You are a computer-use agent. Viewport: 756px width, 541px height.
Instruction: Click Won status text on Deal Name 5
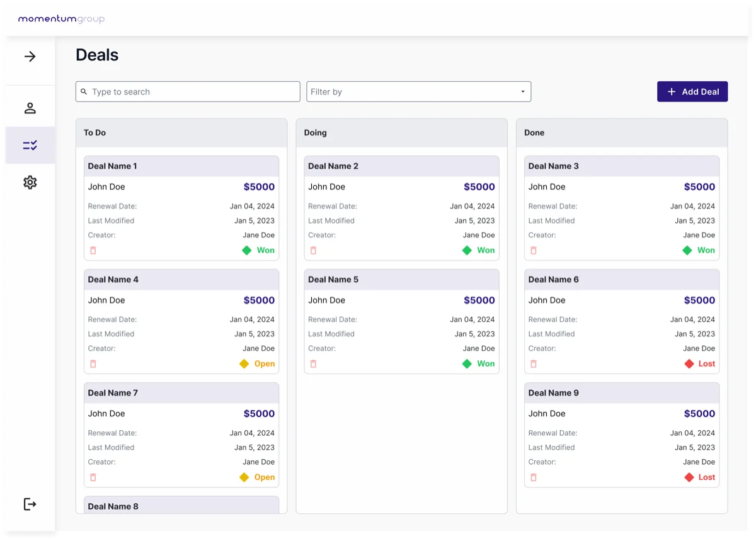pyautogui.click(x=486, y=364)
